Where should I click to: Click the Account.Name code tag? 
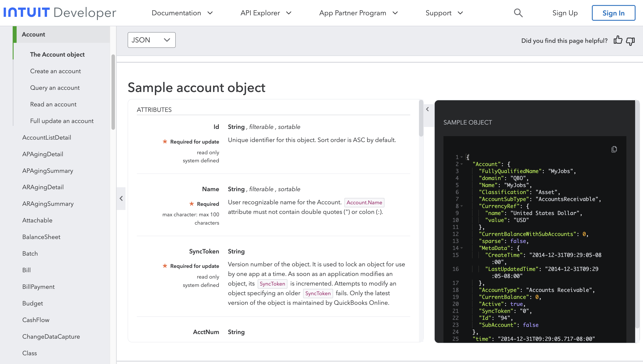[x=364, y=203]
